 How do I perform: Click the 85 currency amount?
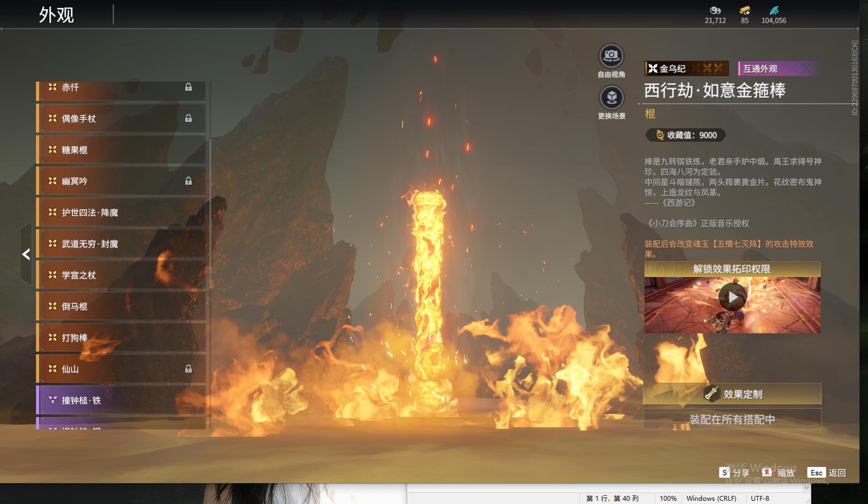(x=744, y=20)
